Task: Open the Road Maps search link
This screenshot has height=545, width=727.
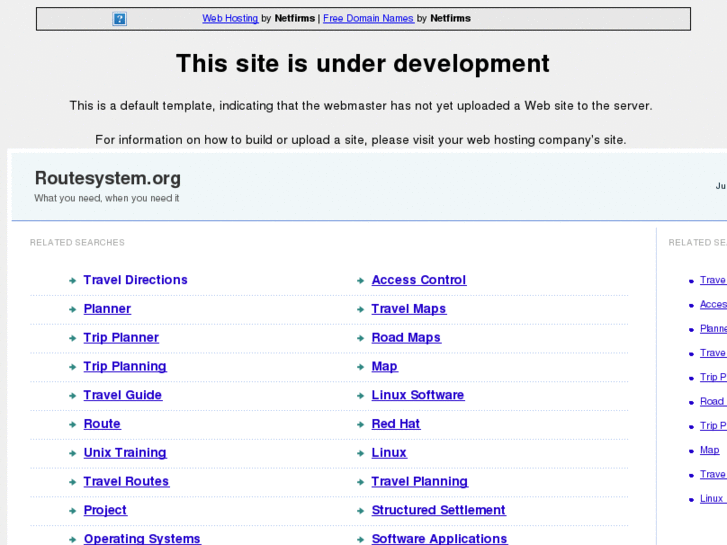Action: coord(406,337)
